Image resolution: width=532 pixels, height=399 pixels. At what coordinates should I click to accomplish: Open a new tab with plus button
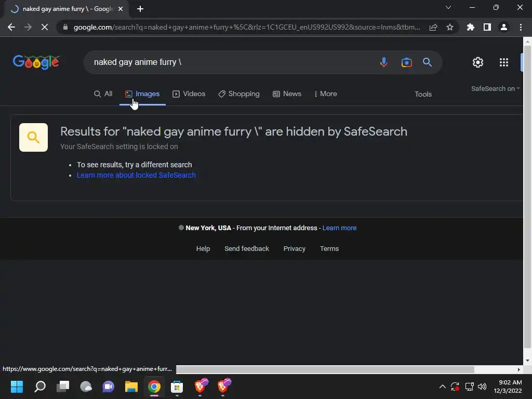click(140, 9)
